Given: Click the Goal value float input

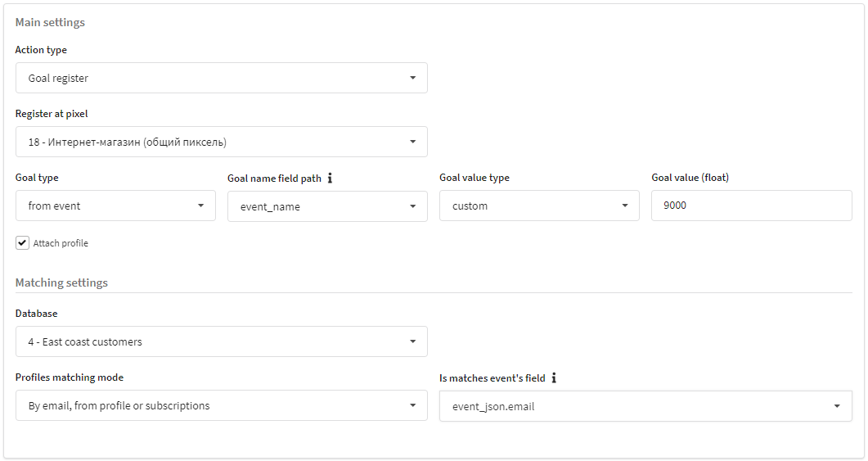Looking at the screenshot, I should (x=751, y=206).
